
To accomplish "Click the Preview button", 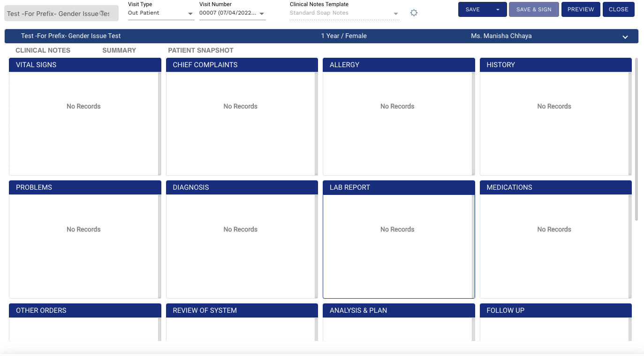I will tap(581, 9).
